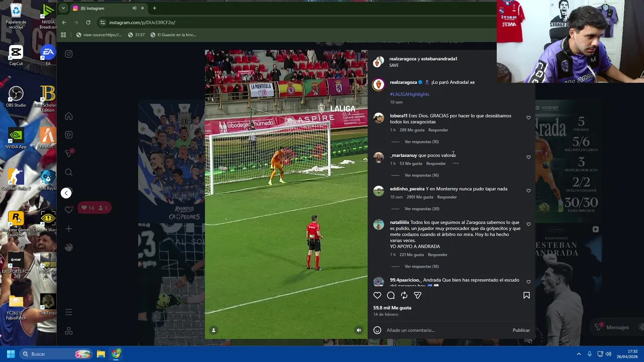Save the post with the bookmark icon
The height and width of the screenshot is (362, 644).
click(x=526, y=295)
